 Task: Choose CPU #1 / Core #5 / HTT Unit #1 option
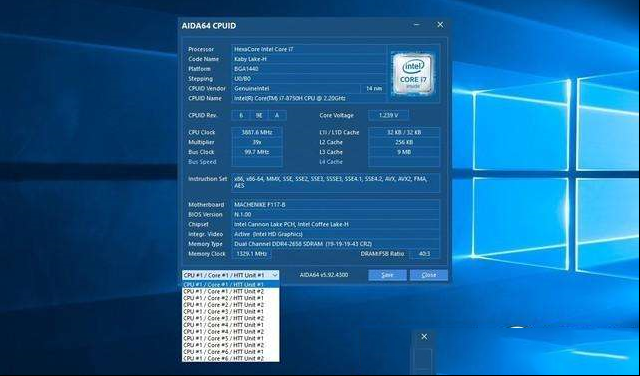coord(231,338)
